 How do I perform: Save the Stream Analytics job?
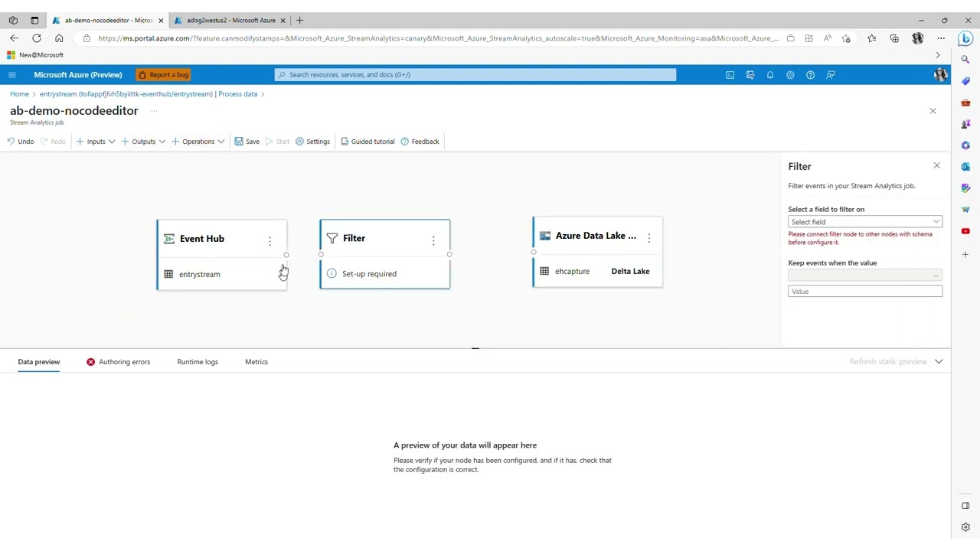[x=247, y=142]
